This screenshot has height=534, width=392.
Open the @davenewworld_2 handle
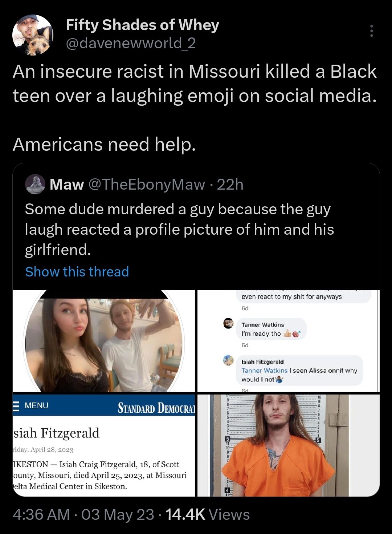[x=131, y=44]
